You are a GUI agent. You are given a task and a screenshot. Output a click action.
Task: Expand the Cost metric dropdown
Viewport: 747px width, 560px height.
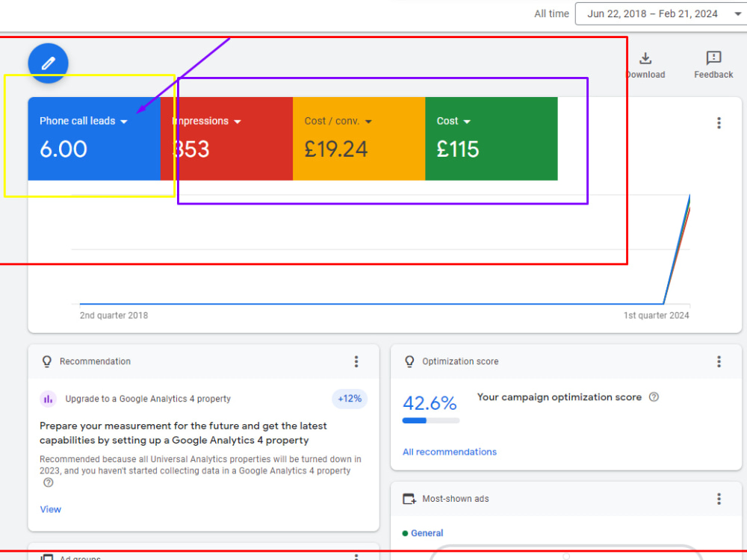[467, 122]
